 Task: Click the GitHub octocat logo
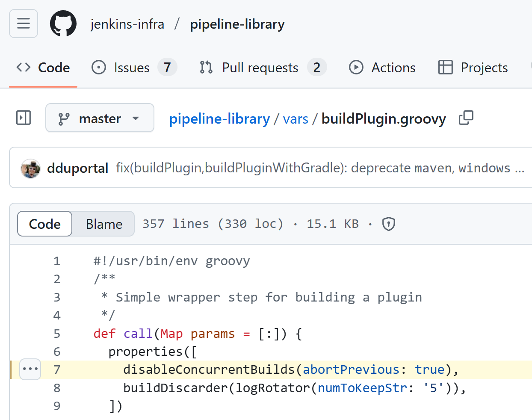63,24
